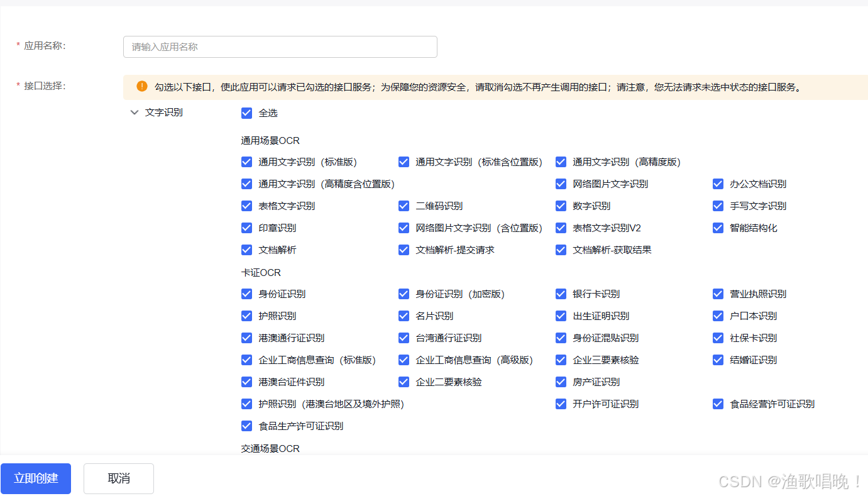Uncheck 开户许可证识别 checkbox

point(561,404)
